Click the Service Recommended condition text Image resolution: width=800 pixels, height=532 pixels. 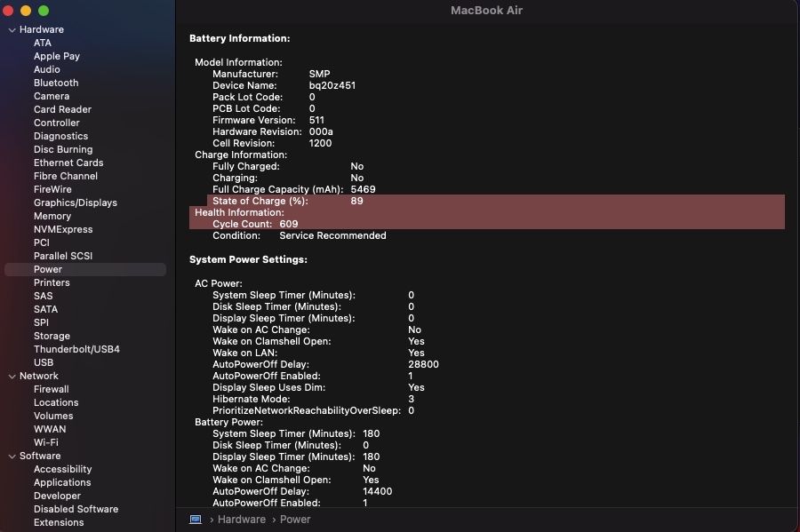click(x=332, y=235)
